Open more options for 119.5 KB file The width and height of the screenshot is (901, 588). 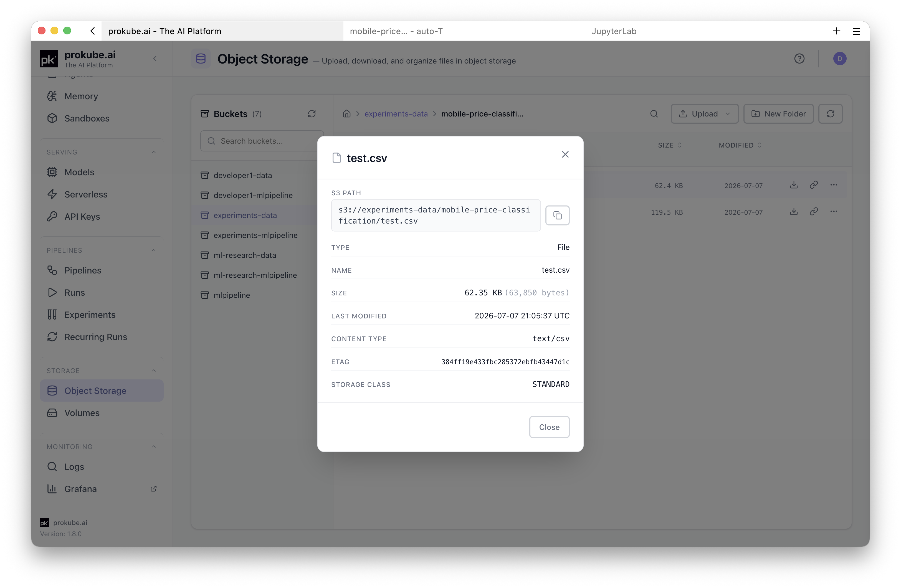coord(834,212)
